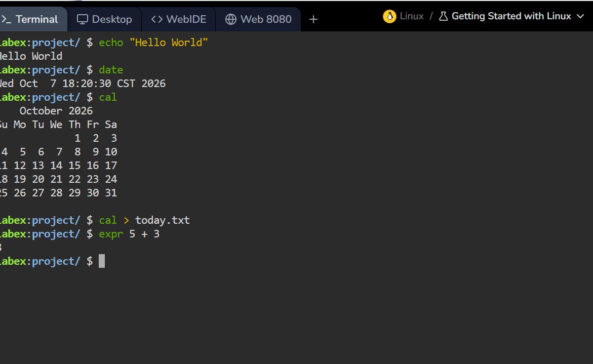Image resolution: width=593 pixels, height=364 pixels.
Task: Click the globe icon on Web 8080 tab
Action: pos(231,19)
